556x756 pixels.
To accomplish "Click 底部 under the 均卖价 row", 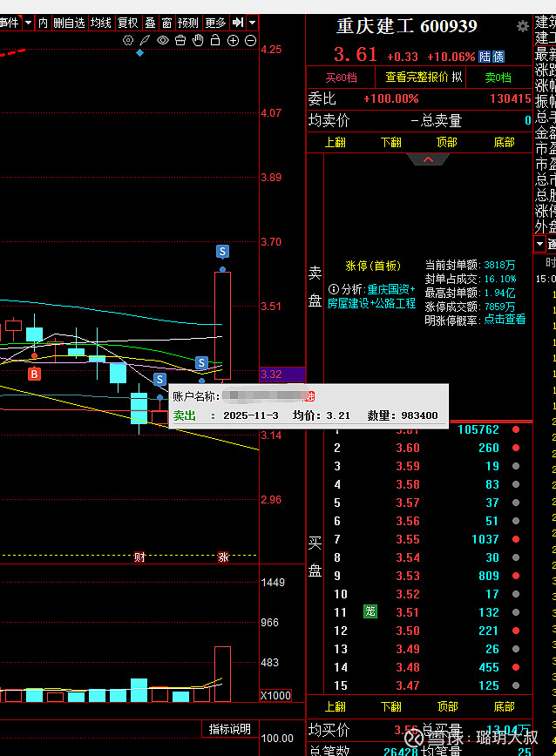I will click(x=504, y=142).
